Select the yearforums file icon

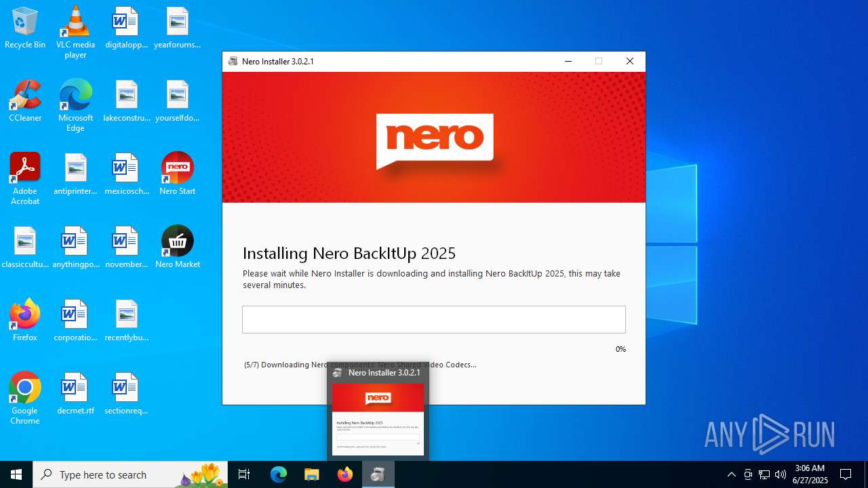tap(177, 28)
